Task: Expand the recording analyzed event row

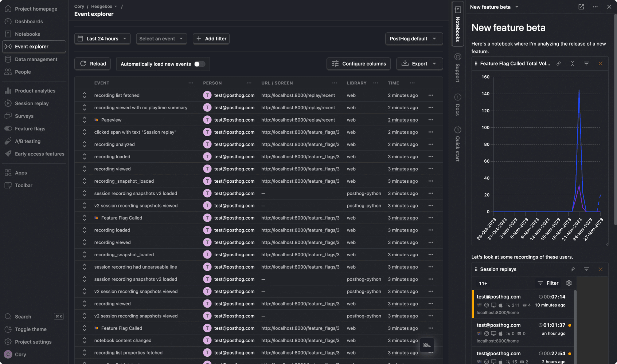Action: coord(85,145)
